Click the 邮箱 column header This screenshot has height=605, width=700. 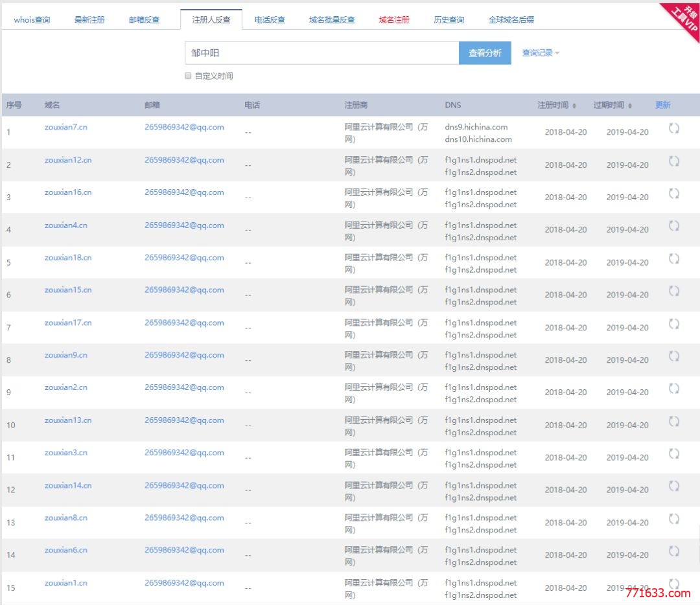152,105
